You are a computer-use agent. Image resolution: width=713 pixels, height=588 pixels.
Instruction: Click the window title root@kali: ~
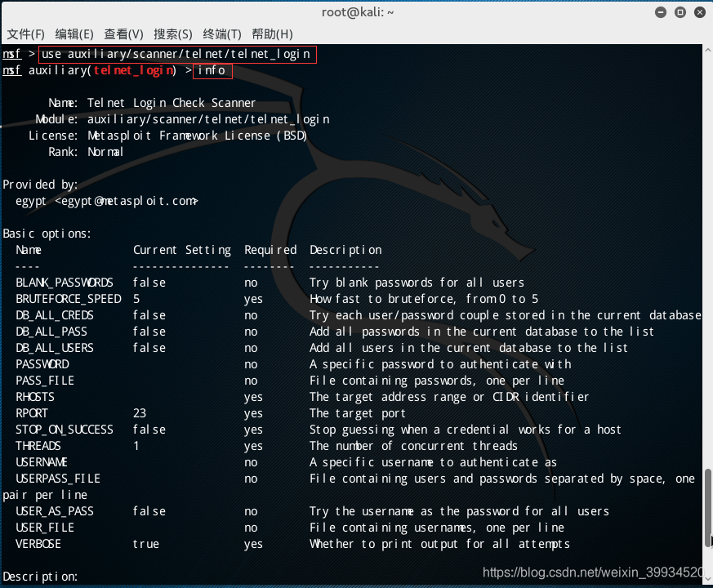(x=358, y=12)
